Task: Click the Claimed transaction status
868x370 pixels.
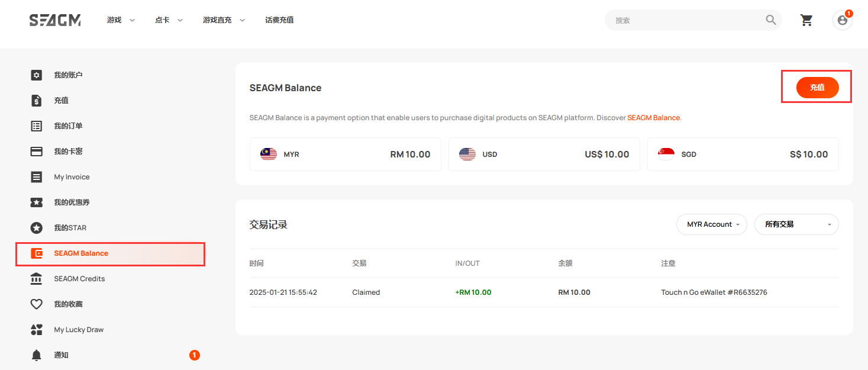Action: (x=366, y=292)
